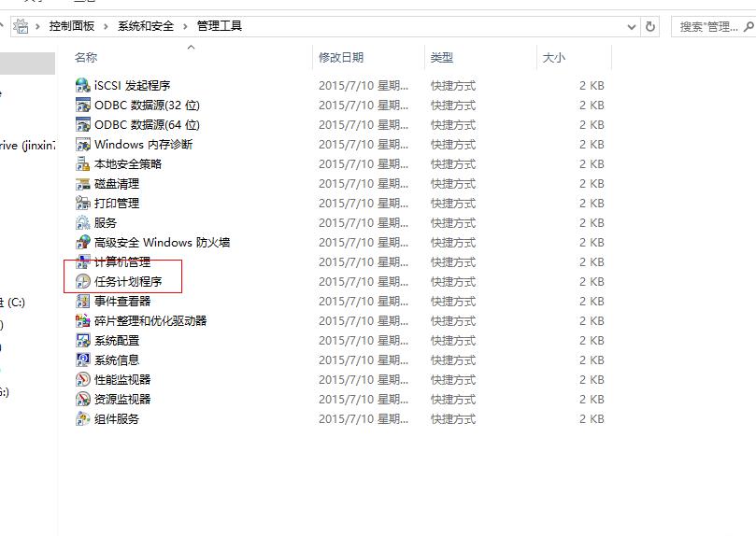Click the date cell of iSCSI 发起程序
The image size is (756, 536).
coord(364,86)
